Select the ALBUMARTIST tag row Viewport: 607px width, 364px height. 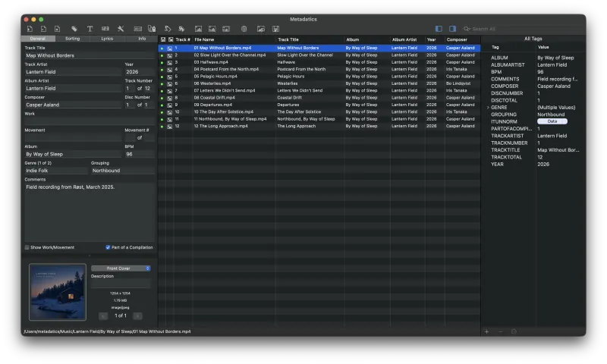coord(533,65)
